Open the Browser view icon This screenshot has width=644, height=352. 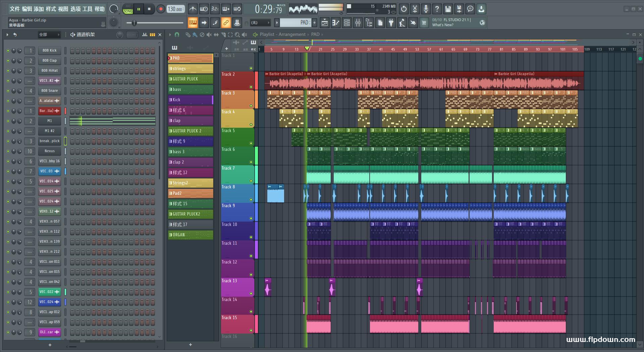(369, 22)
